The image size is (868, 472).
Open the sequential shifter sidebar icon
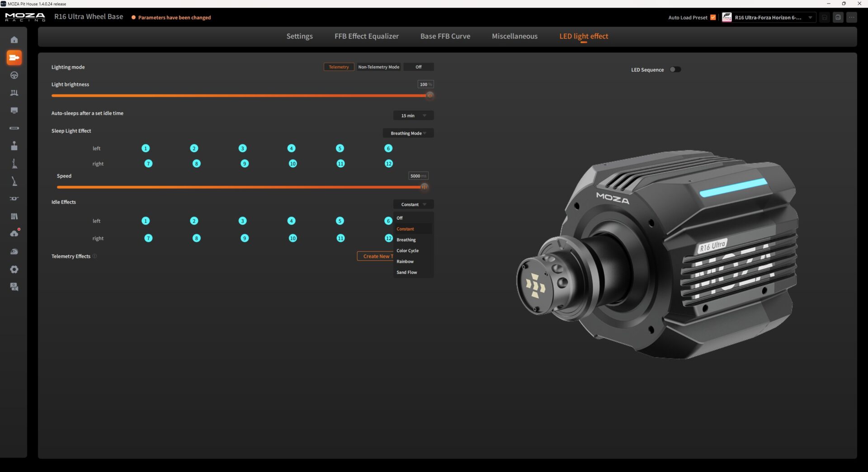pos(14,163)
